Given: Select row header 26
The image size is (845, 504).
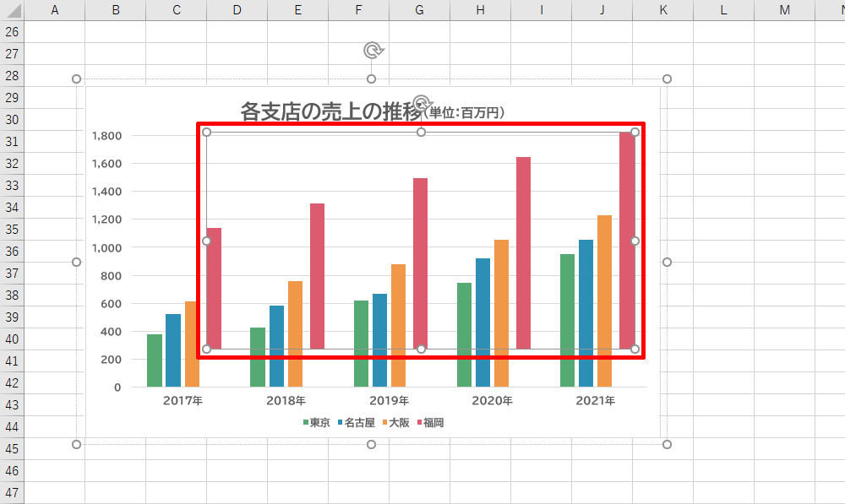Looking at the screenshot, I should coord(12,32).
